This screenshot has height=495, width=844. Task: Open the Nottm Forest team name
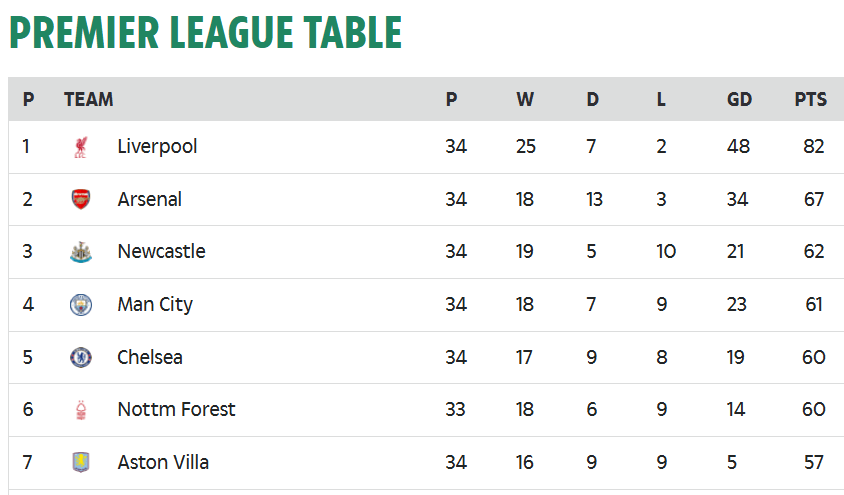177,409
